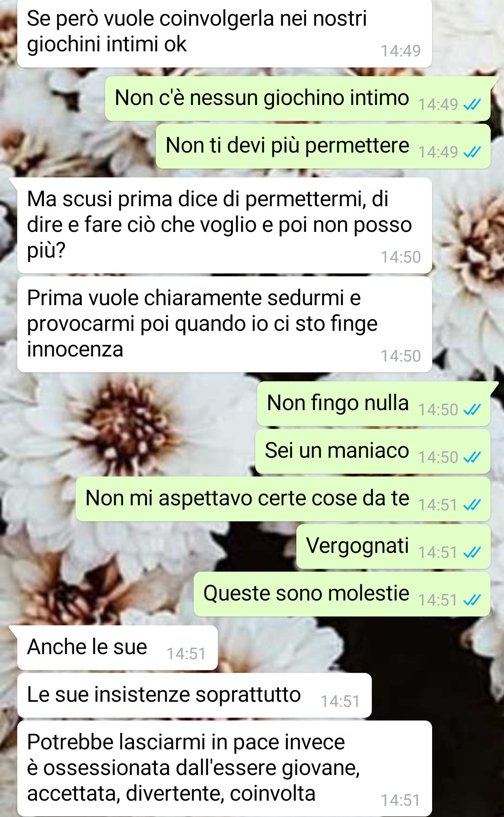Select the message 'Se però vuole coinvolgerla nei nostri giochini'
This screenshot has width=504, height=817.
click(x=224, y=33)
